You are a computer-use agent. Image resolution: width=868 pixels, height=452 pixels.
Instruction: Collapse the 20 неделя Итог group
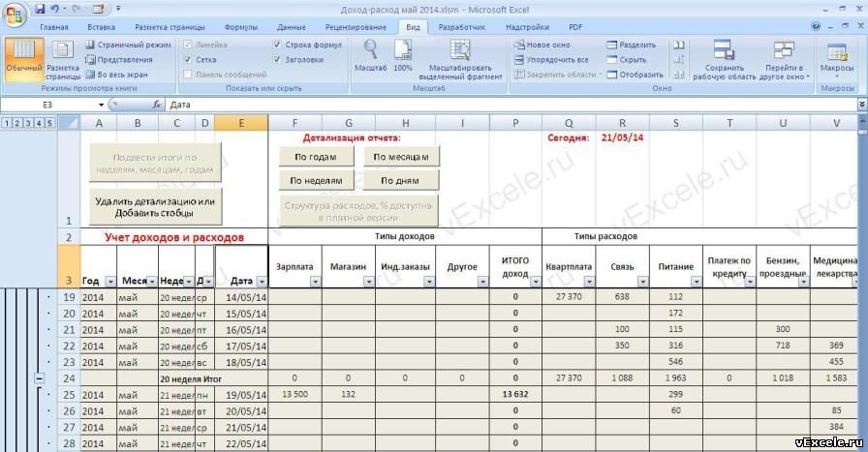coord(39,379)
